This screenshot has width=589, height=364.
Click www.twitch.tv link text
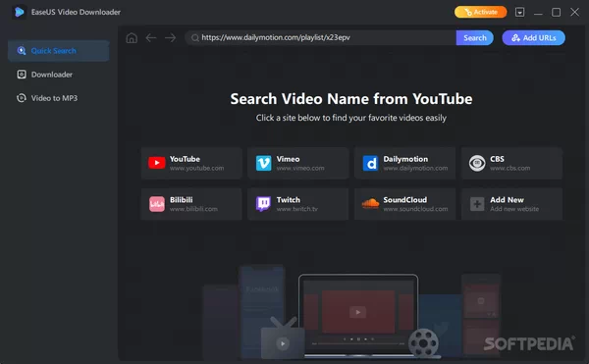(x=297, y=209)
